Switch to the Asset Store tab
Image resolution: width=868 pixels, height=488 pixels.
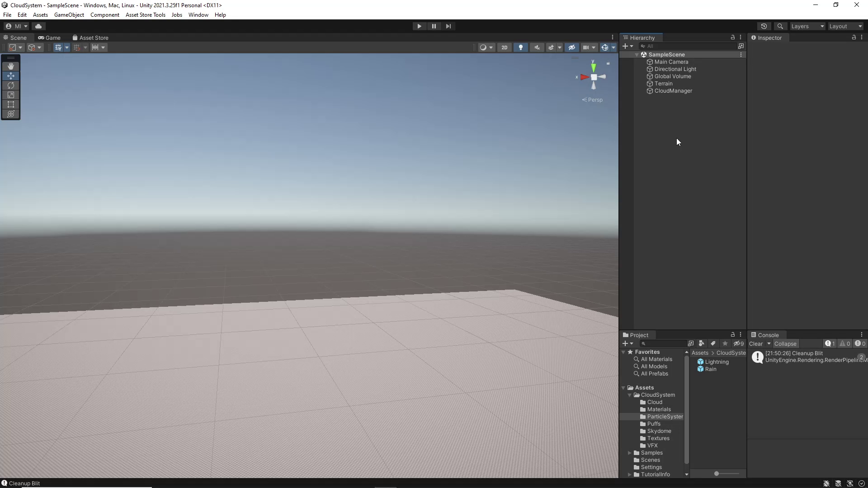90,38
